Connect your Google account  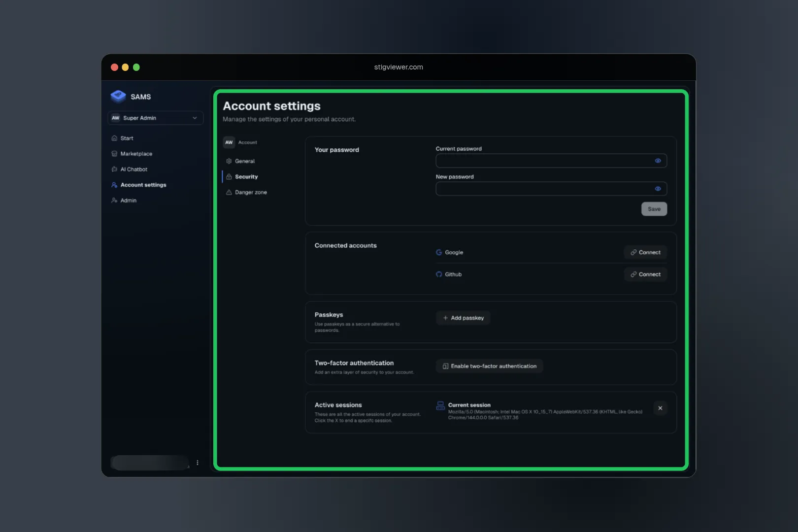[645, 252]
